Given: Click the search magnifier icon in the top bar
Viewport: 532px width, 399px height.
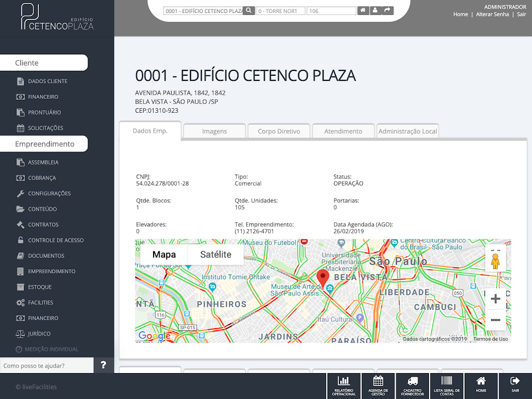Looking at the screenshot, I should (x=249, y=10).
